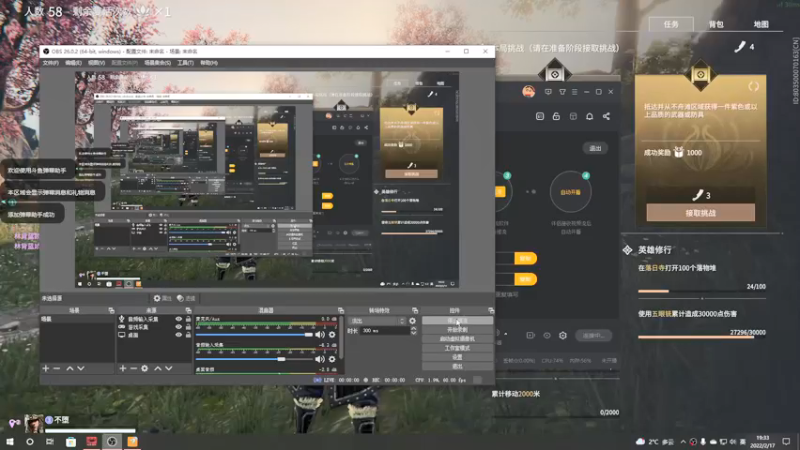Open the Help menu in OBS
Screen dimensions: 800x450
pos(209,63)
